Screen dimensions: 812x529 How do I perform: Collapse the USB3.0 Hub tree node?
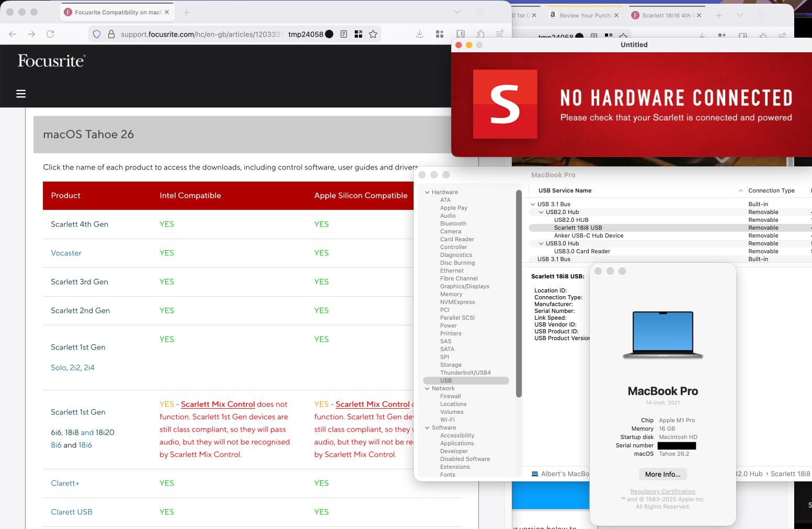(541, 244)
